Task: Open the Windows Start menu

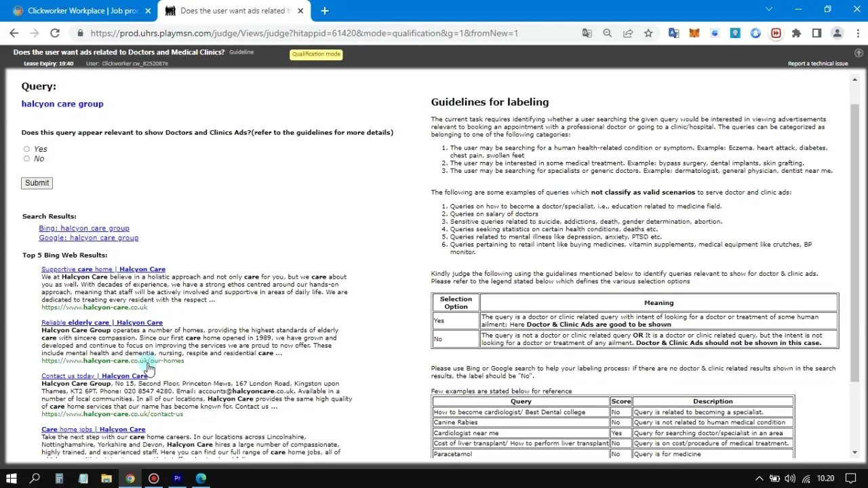Action: click(12, 478)
